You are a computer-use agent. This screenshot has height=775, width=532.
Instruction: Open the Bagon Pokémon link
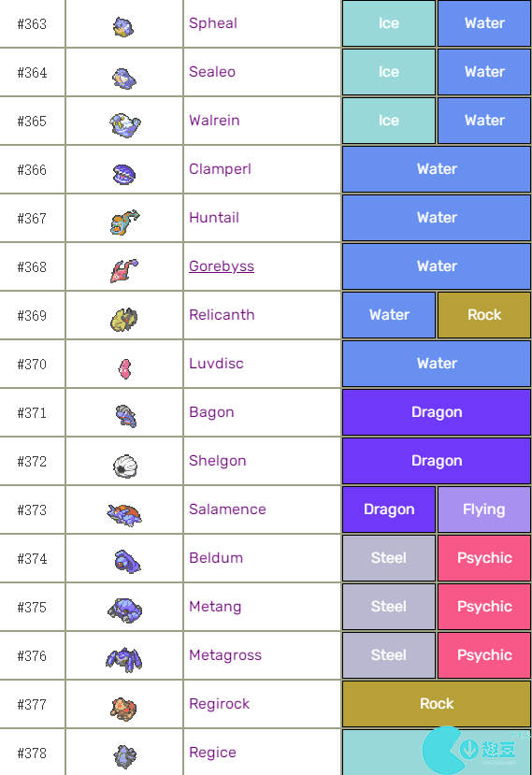click(x=211, y=412)
